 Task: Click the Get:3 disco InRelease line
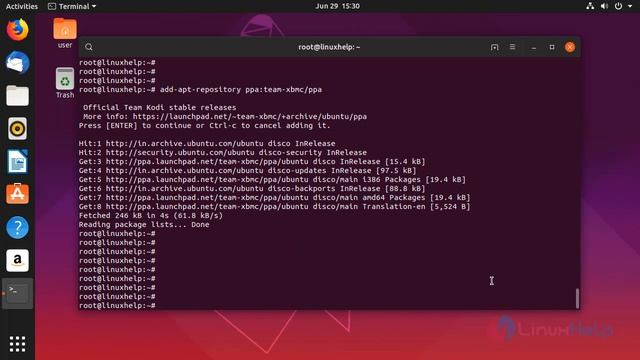point(252,162)
